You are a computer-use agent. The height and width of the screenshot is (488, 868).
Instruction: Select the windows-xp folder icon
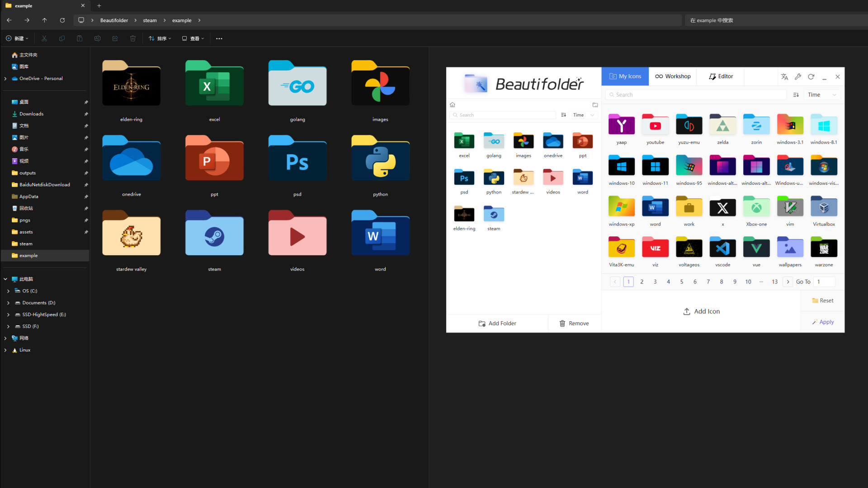tap(621, 206)
